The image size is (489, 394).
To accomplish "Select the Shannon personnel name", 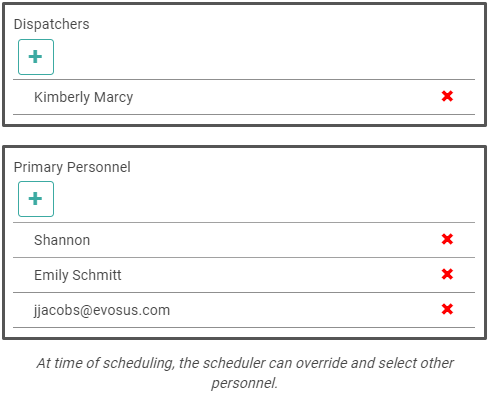I will 62,240.
